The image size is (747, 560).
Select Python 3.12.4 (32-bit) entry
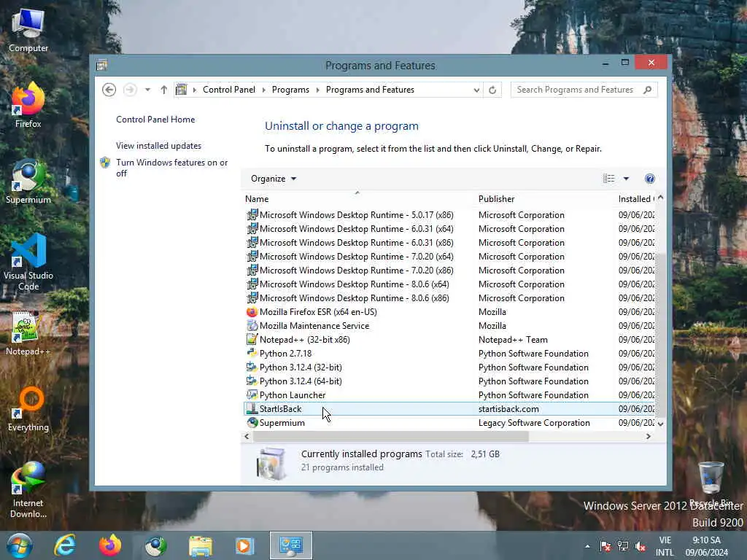449,367
